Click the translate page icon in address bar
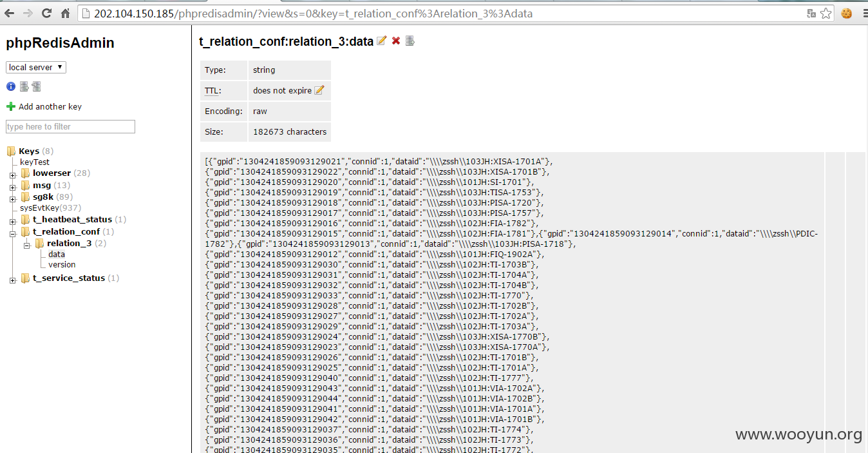Screen dimensions: 868x453 tap(811, 13)
